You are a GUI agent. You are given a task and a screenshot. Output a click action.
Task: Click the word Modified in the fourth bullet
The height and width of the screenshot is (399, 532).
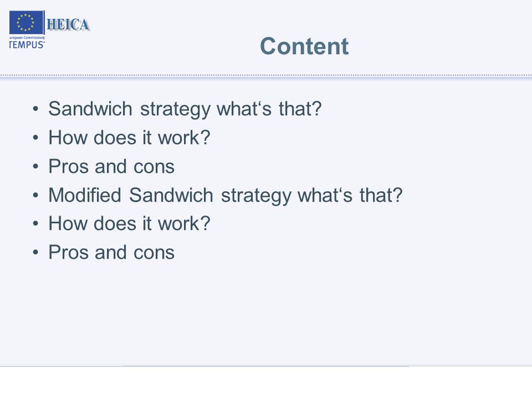tap(85, 195)
